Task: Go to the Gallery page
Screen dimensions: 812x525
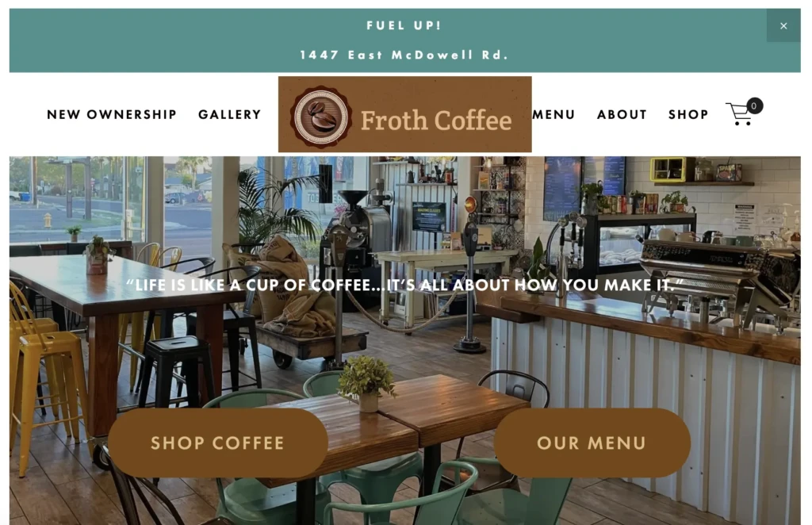Action: click(x=230, y=114)
